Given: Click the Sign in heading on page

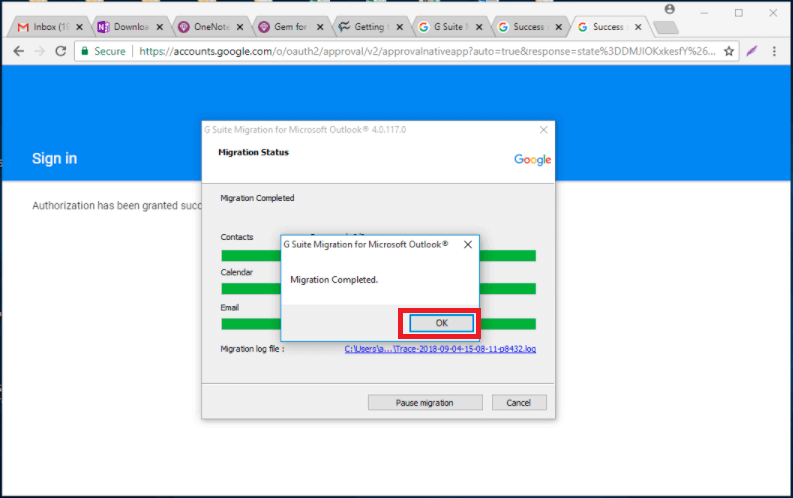Looking at the screenshot, I should pyautogui.click(x=55, y=158).
